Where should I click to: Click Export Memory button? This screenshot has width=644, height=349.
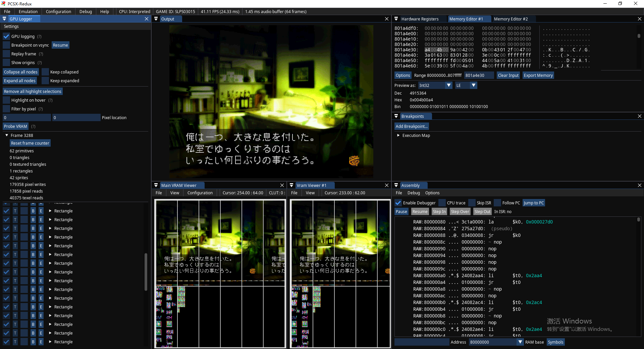(538, 76)
